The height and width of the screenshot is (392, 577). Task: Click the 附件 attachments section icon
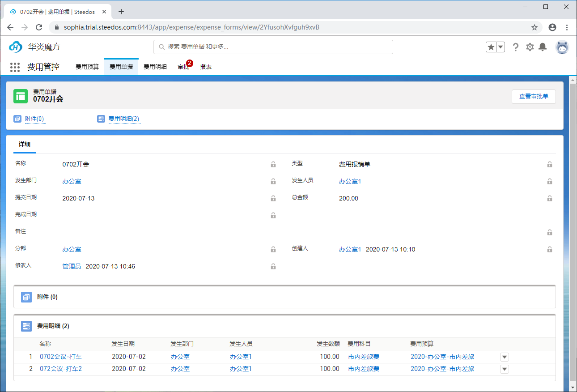point(26,297)
